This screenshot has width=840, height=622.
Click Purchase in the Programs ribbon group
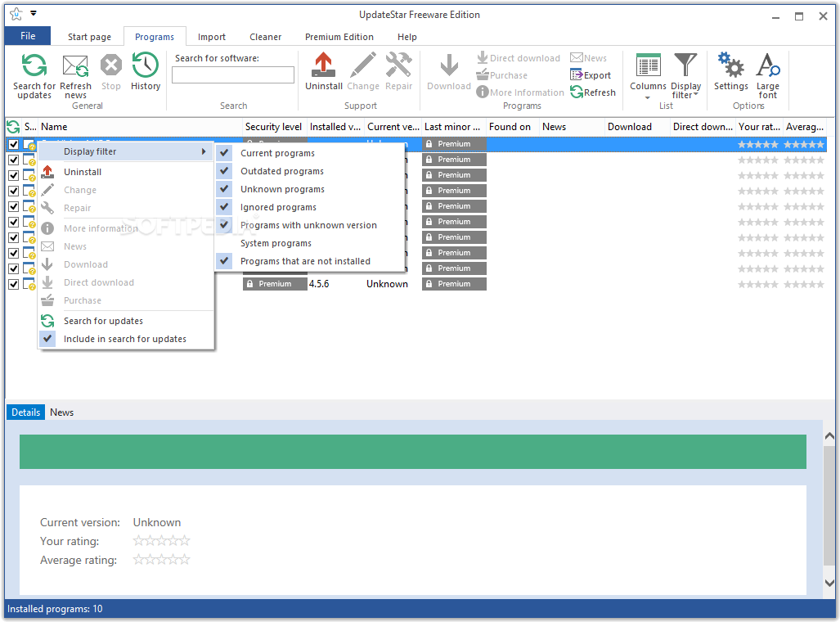(x=502, y=75)
